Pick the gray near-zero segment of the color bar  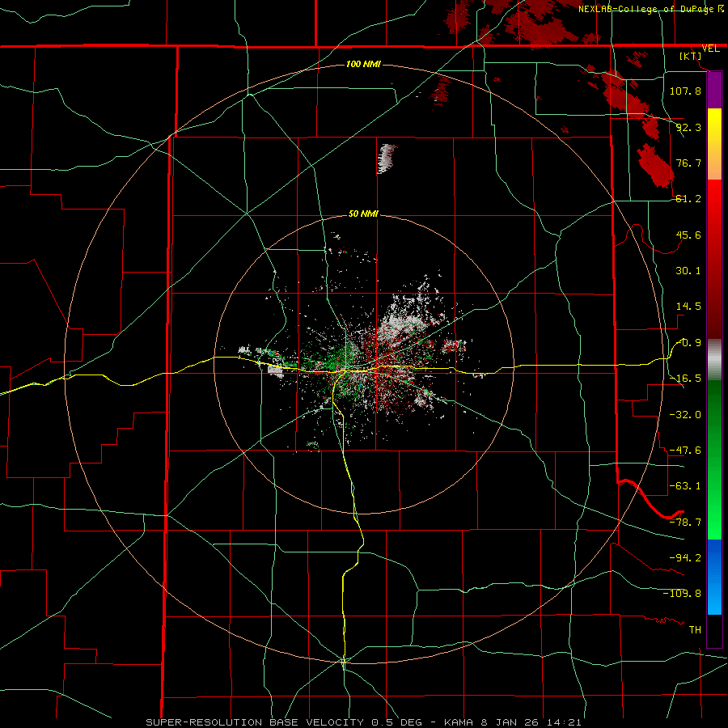point(714,360)
